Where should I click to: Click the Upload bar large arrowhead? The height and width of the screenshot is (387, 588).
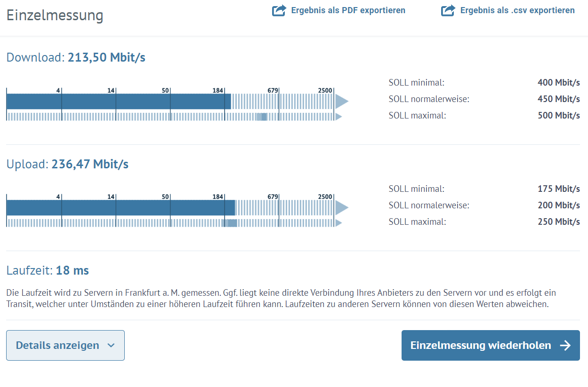pyautogui.click(x=342, y=207)
